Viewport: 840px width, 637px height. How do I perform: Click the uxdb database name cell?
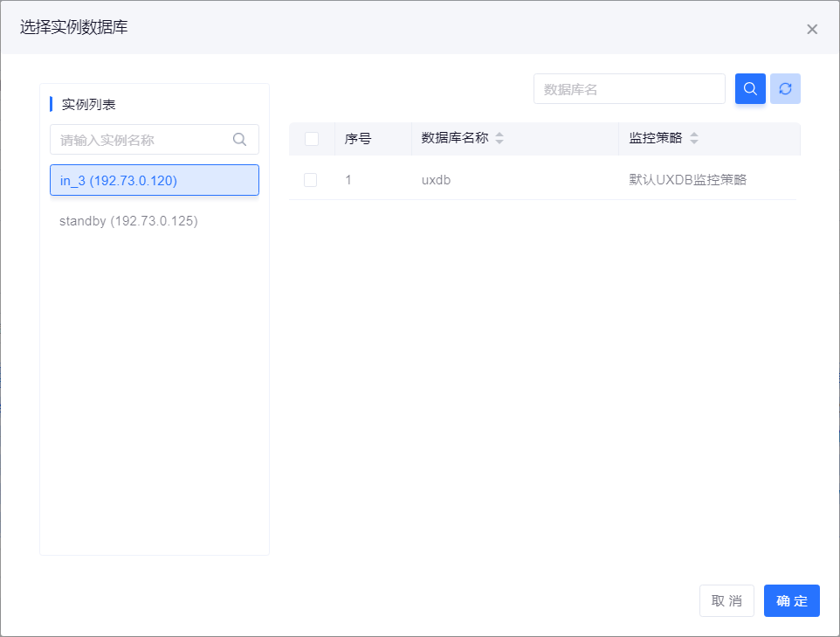click(x=436, y=180)
